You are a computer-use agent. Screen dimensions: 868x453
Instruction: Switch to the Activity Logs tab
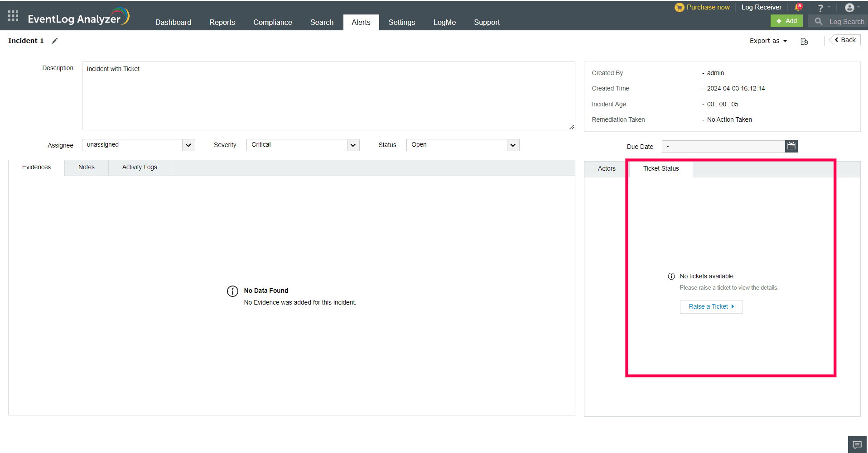point(140,167)
